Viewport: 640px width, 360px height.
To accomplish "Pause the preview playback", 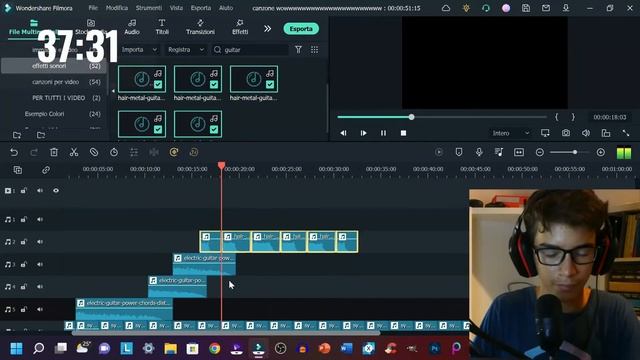I will [383, 133].
